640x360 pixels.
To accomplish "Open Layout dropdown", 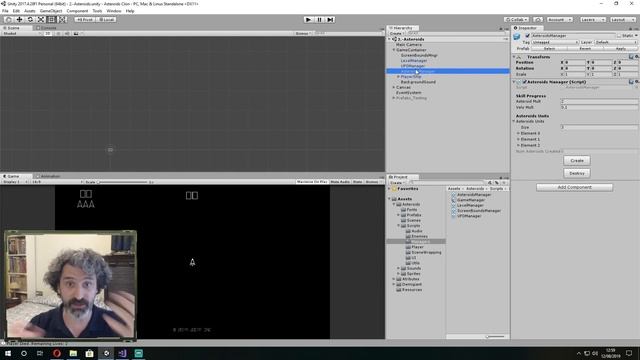I will point(622,20).
